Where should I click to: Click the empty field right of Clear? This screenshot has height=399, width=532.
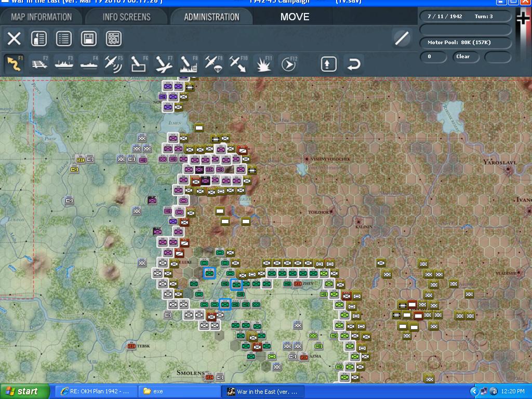coord(497,57)
